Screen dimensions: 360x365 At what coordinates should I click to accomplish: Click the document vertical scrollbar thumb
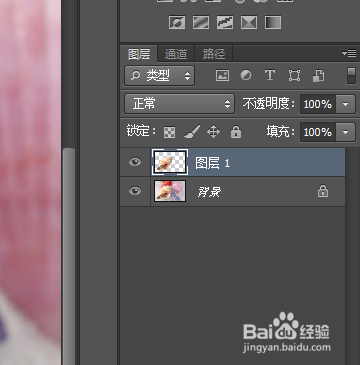69,256
